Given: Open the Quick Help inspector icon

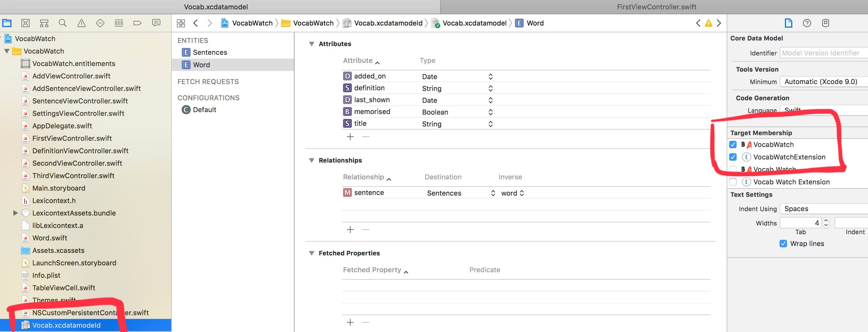Looking at the screenshot, I should 807,23.
